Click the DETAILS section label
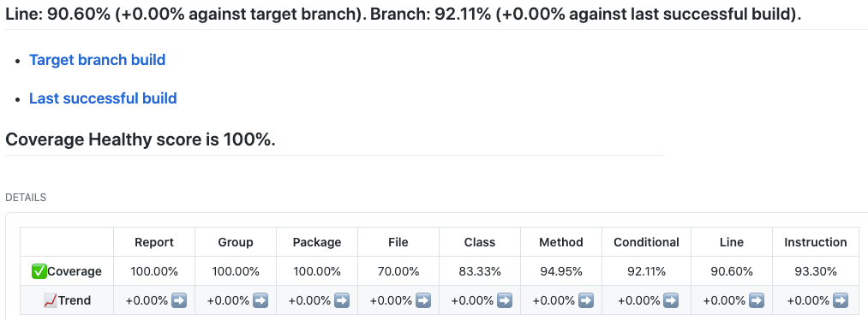Image resolution: width=868 pixels, height=320 pixels. pyautogui.click(x=26, y=198)
